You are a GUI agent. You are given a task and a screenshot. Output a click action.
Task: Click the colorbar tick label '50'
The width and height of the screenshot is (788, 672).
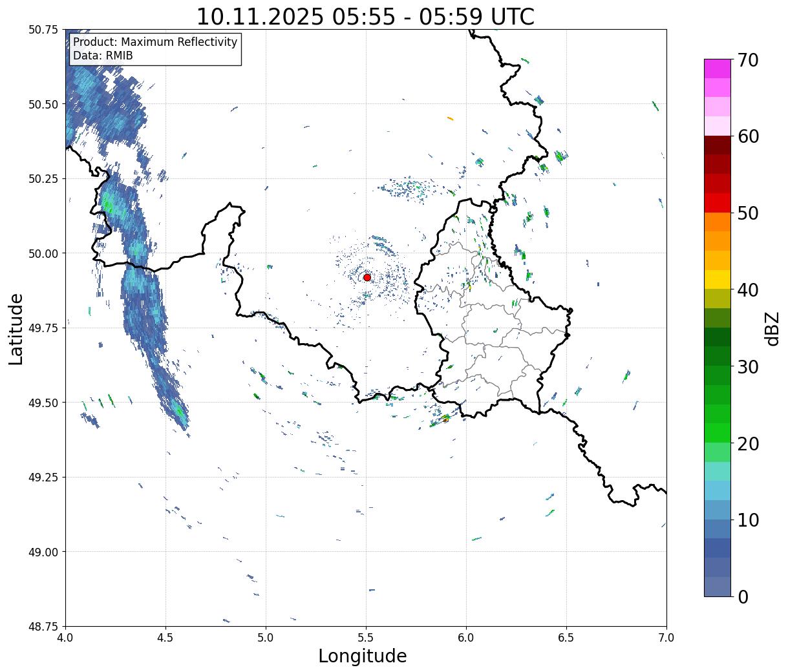[x=747, y=213]
